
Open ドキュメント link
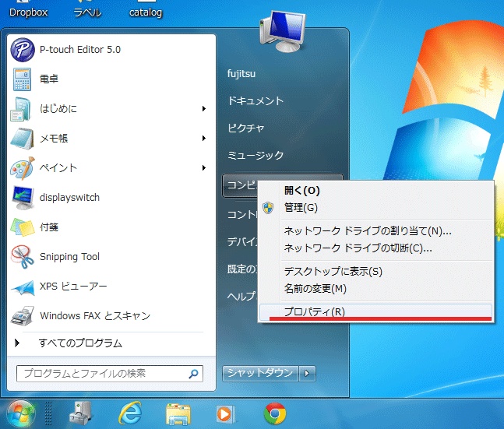tap(256, 101)
